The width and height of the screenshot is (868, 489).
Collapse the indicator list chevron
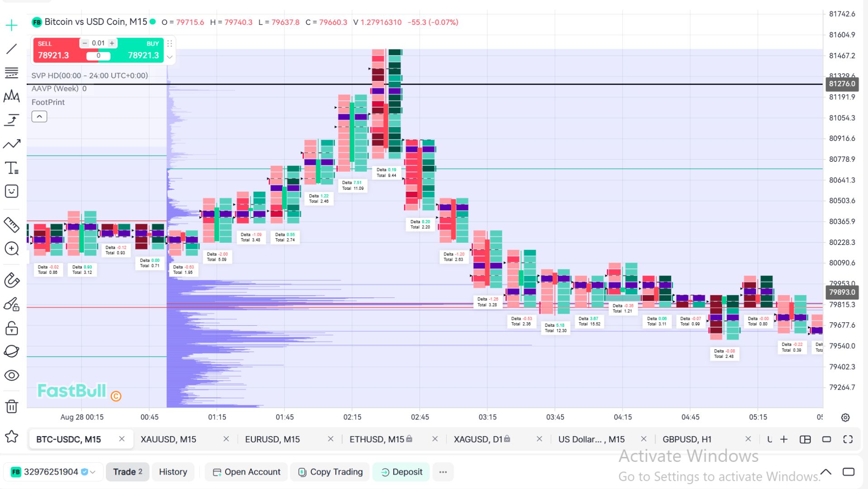[39, 117]
